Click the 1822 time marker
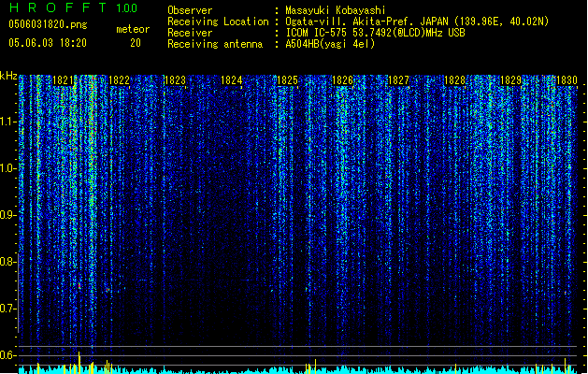The width and height of the screenshot is (588, 374). tap(119, 80)
